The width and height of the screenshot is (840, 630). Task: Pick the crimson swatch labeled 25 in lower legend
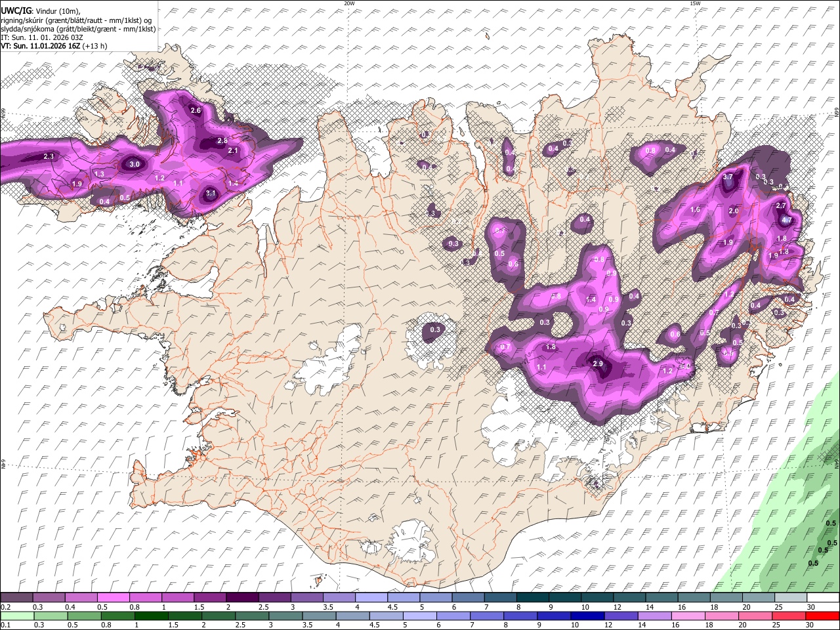coord(789,616)
